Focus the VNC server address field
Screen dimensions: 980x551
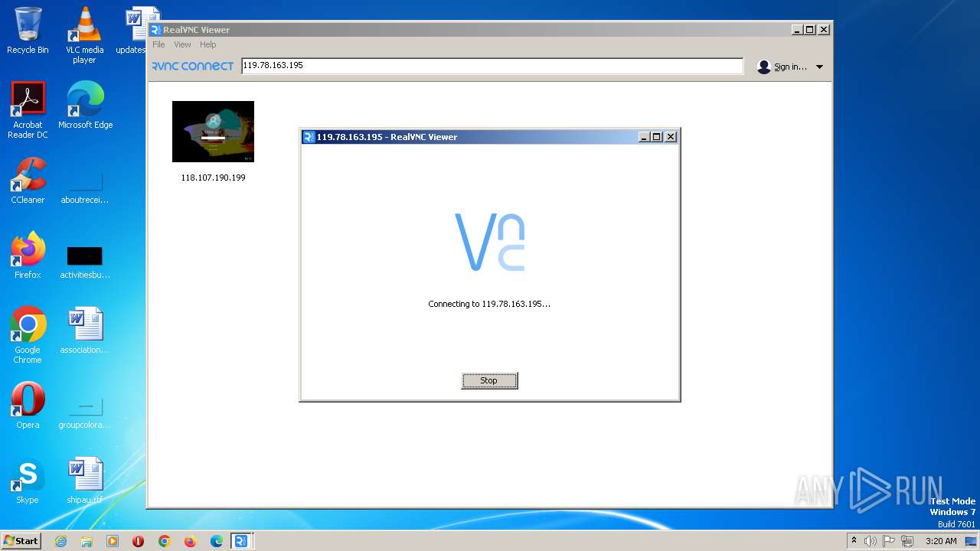pyautogui.click(x=492, y=66)
